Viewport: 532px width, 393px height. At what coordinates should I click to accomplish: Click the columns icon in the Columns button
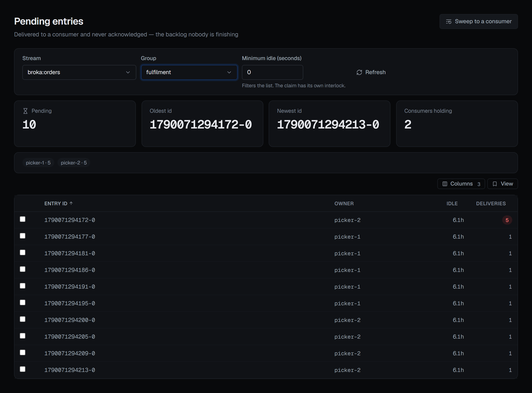[445, 184]
